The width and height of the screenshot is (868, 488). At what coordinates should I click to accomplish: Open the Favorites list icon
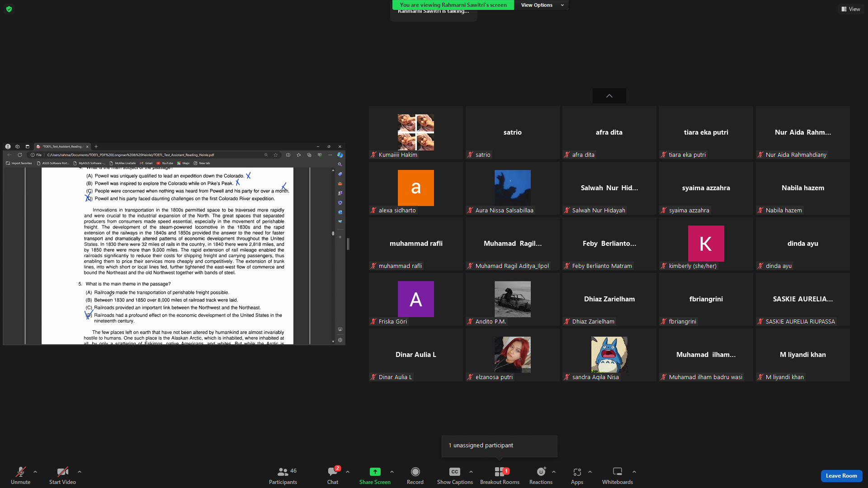(x=299, y=155)
